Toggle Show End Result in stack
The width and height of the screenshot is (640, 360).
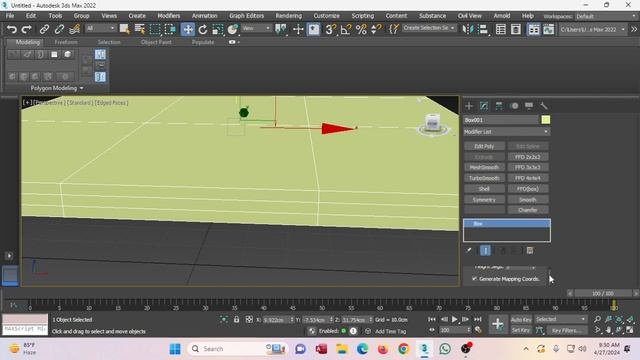click(485, 251)
